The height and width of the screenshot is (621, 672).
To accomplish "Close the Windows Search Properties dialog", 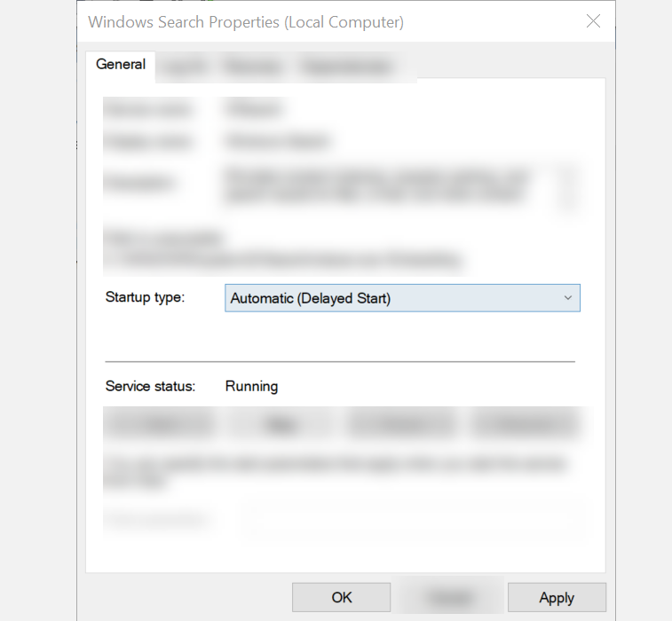I will pos(593,22).
